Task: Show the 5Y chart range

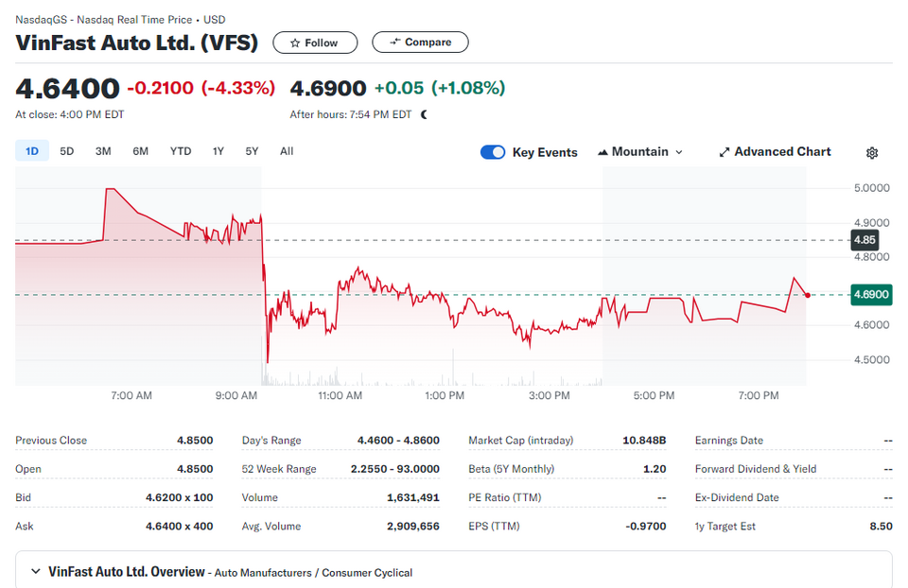Action: 252,151
